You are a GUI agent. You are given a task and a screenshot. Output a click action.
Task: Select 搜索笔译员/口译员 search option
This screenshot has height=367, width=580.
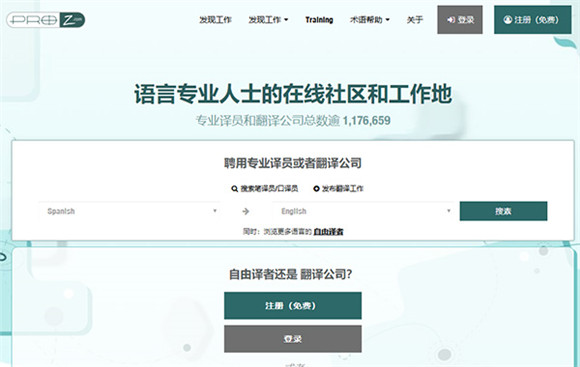pos(265,189)
